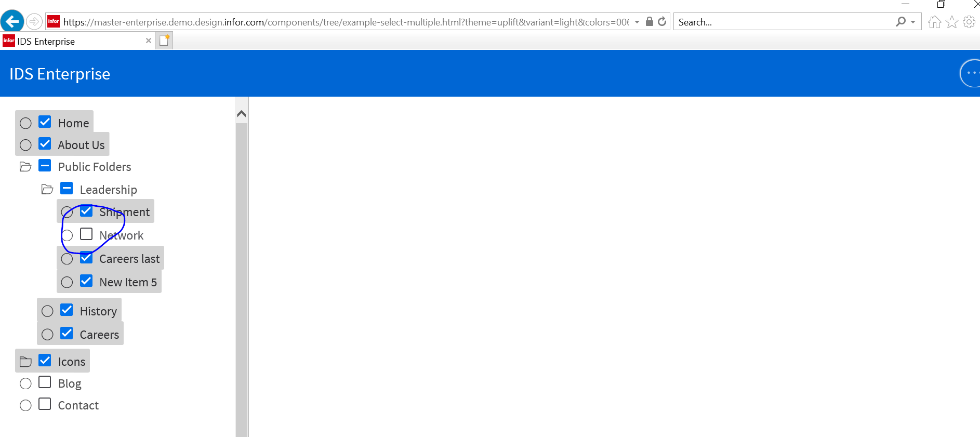The image size is (980, 437).
Task: Click the circle icon beside Blog
Action: click(25, 383)
